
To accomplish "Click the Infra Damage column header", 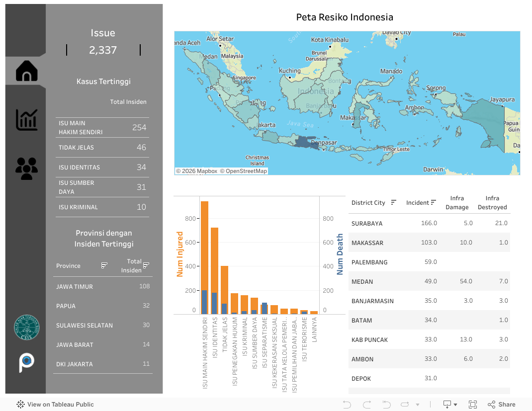I will coord(457,202).
